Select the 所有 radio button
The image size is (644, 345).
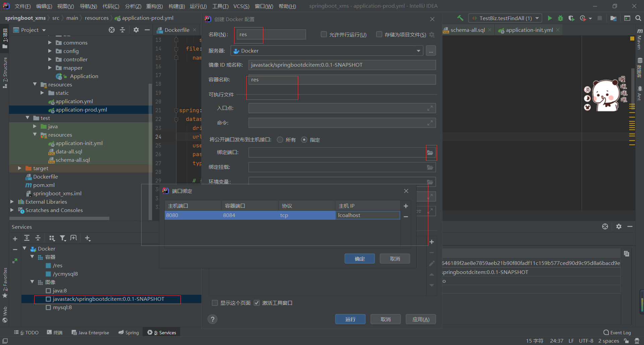[280, 140]
